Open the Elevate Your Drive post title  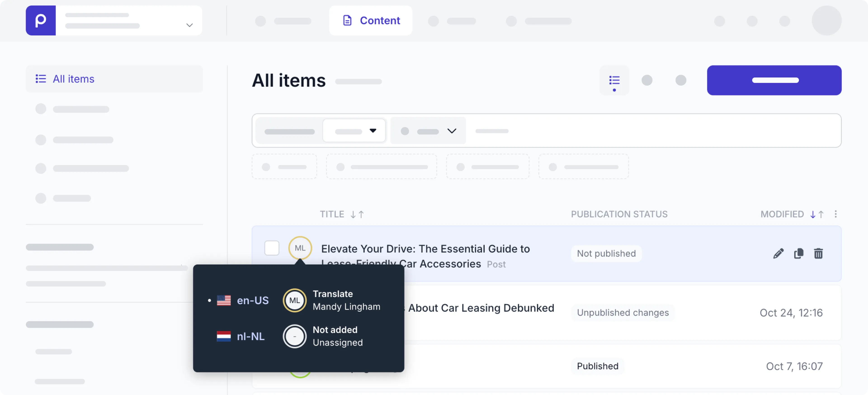tap(425, 256)
